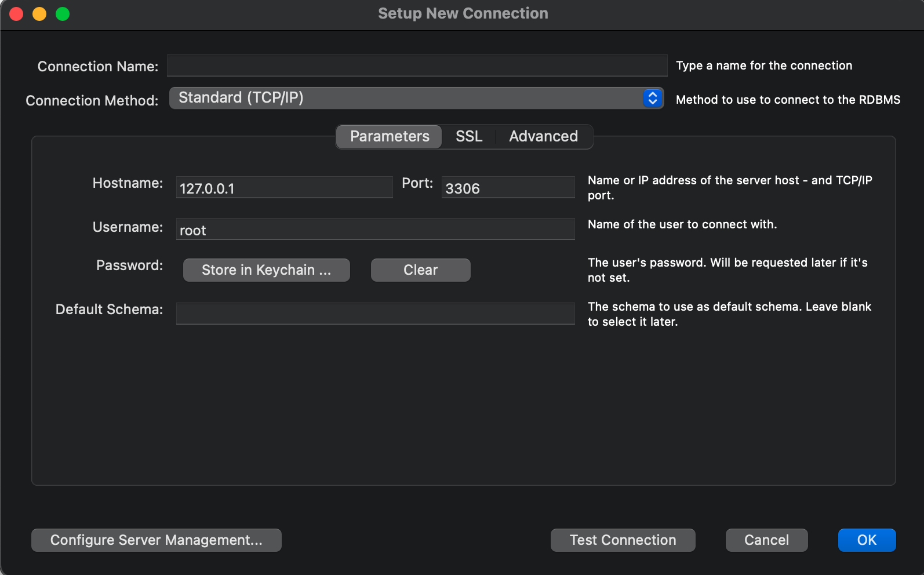The image size is (924, 575).
Task: Click the Connection Name input field
Action: [x=417, y=65]
